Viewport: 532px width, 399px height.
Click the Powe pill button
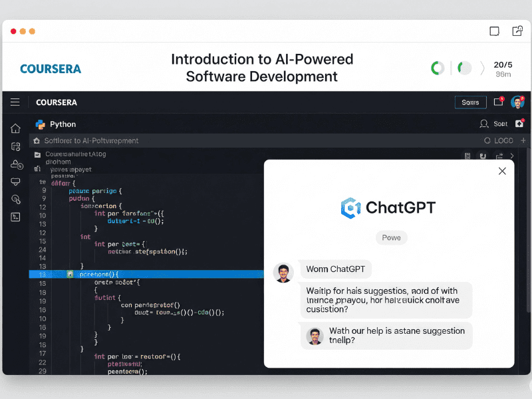391,237
